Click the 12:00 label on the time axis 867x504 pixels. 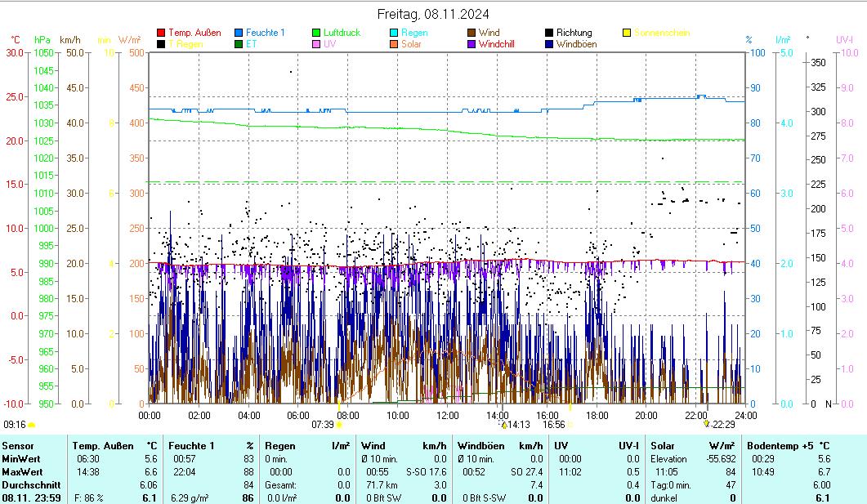click(x=448, y=415)
